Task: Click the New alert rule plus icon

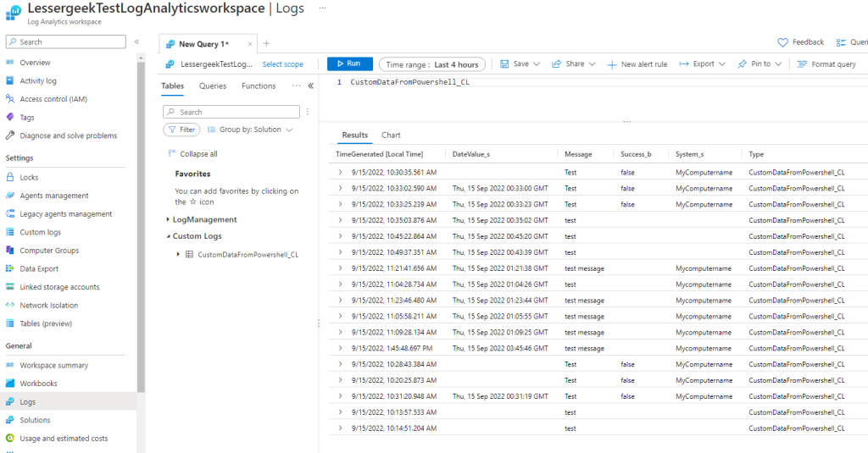Action: (x=612, y=64)
